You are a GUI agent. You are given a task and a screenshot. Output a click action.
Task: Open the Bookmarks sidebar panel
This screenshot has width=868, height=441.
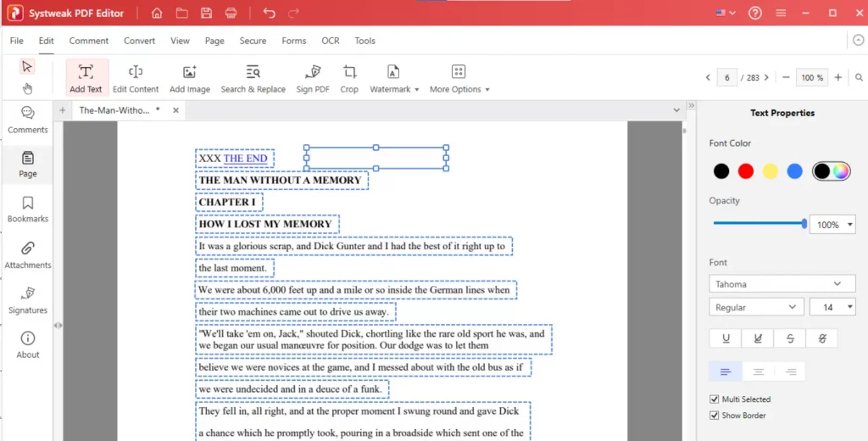28,209
